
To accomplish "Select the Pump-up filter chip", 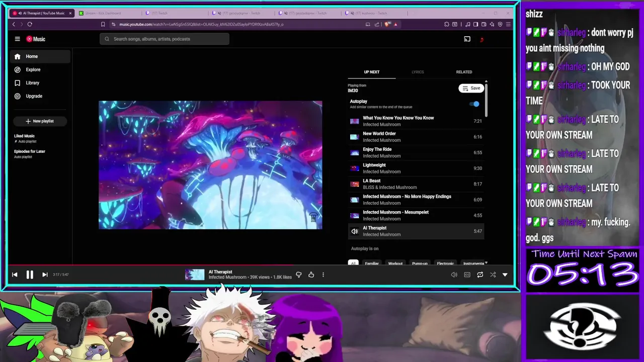I will click(x=420, y=263).
